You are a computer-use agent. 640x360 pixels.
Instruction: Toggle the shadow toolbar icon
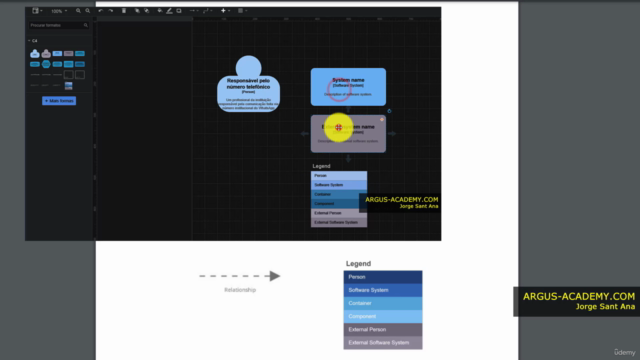point(179,11)
